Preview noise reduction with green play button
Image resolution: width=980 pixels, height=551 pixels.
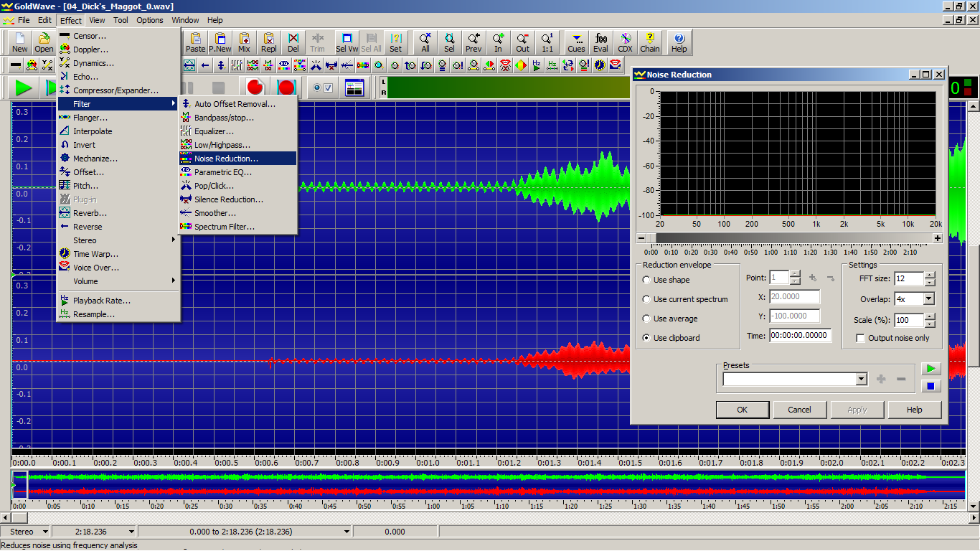tap(930, 369)
